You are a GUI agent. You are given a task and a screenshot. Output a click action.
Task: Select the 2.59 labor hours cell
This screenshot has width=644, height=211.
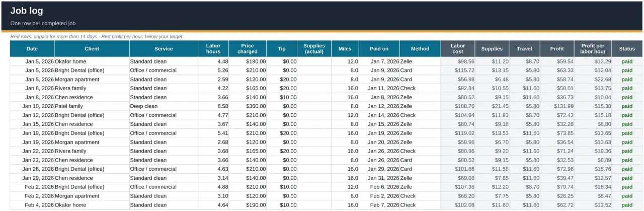pyautogui.click(x=213, y=80)
